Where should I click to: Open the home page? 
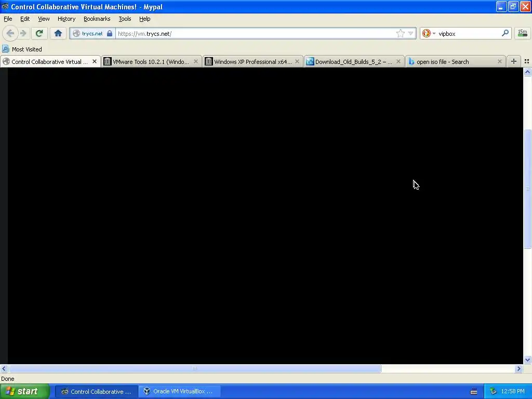(58, 33)
